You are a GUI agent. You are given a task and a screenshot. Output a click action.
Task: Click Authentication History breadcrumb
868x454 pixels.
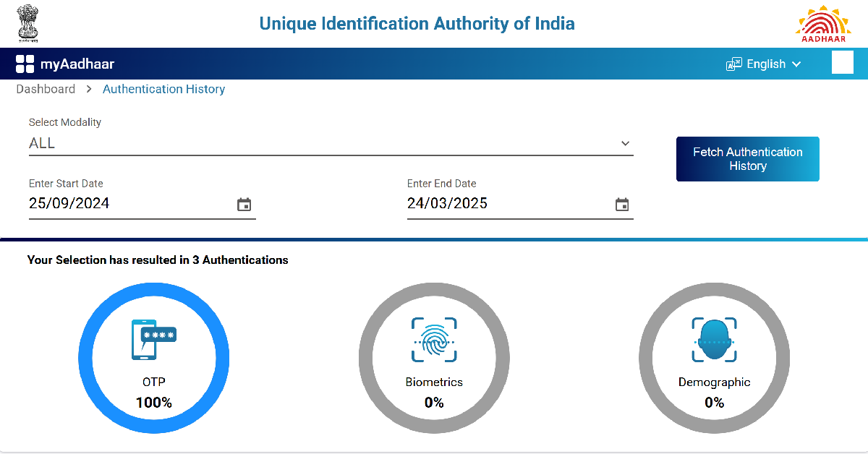(x=163, y=89)
